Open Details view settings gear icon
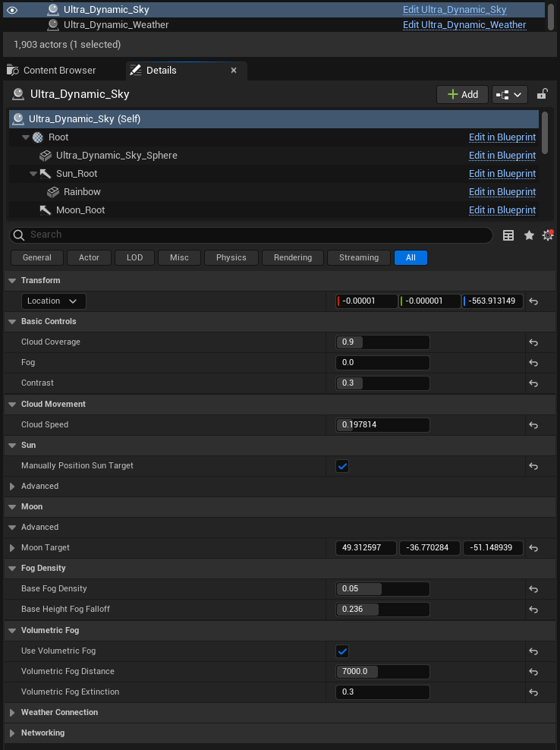This screenshot has height=750, width=560. coord(548,235)
